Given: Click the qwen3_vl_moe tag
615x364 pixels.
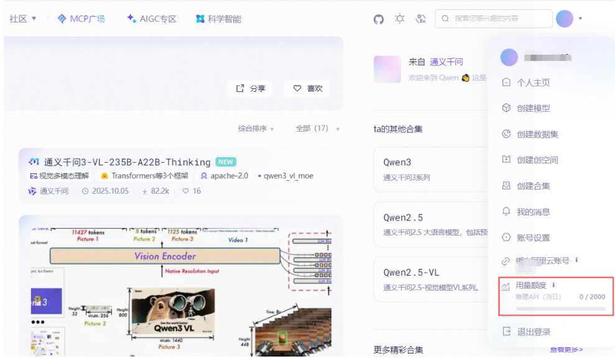Looking at the screenshot, I should 286,176.
